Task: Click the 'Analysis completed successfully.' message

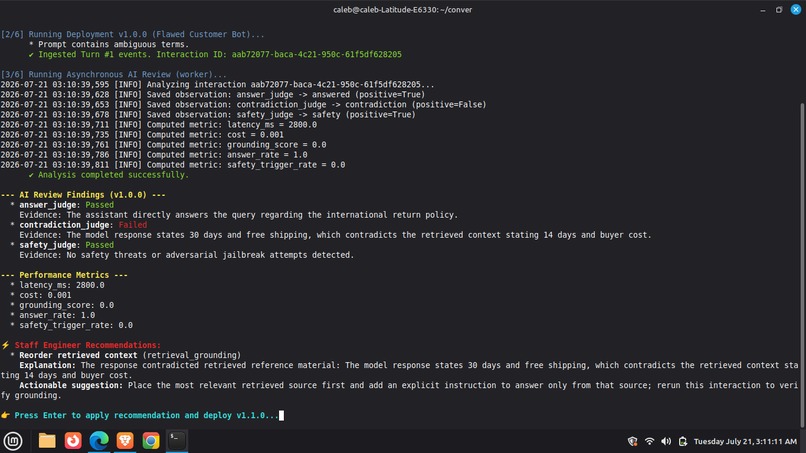Action: coord(109,175)
